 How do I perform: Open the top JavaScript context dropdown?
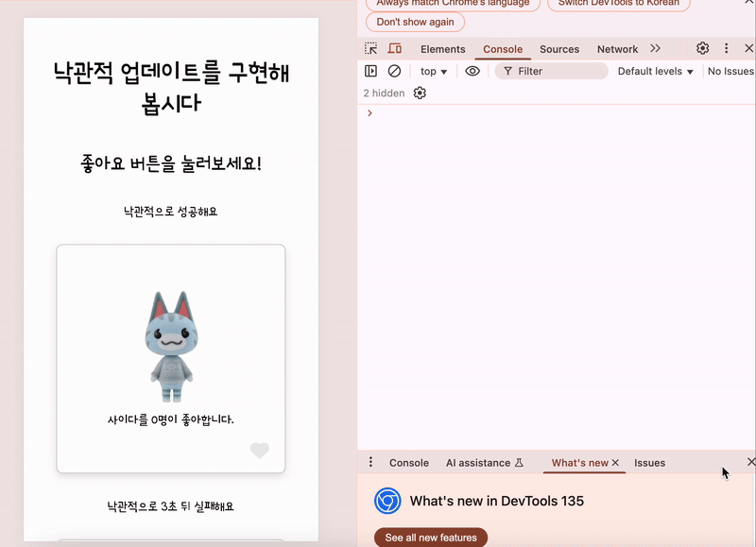coord(434,71)
